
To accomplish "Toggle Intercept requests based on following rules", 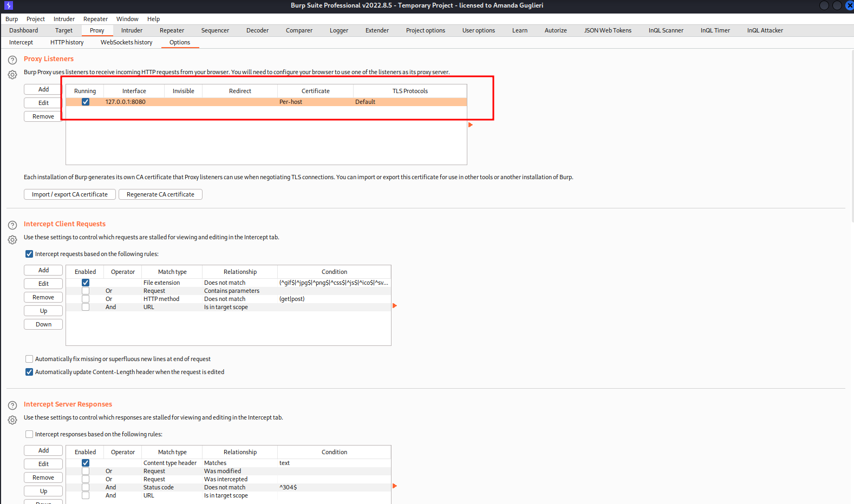I will pyautogui.click(x=29, y=254).
